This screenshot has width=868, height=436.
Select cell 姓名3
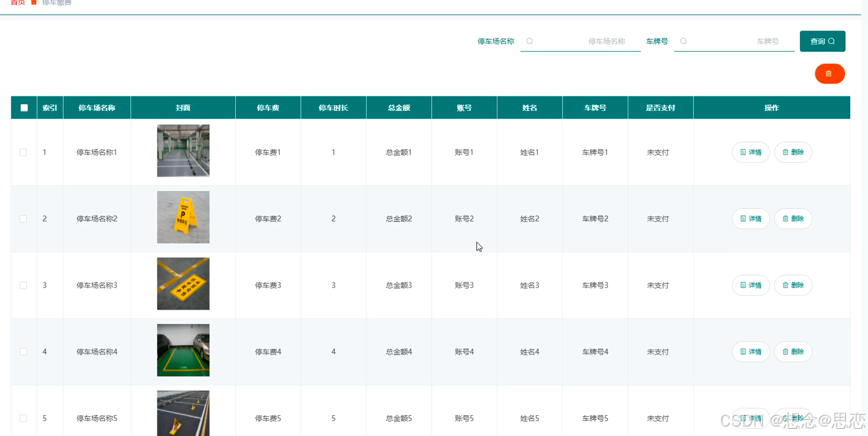coord(530,286)
